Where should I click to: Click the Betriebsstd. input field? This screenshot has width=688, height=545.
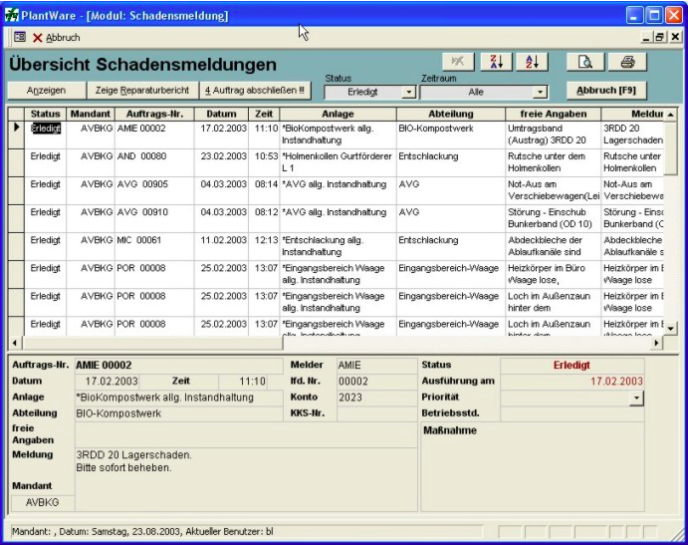pyautogui.click(x=572, y=413)
